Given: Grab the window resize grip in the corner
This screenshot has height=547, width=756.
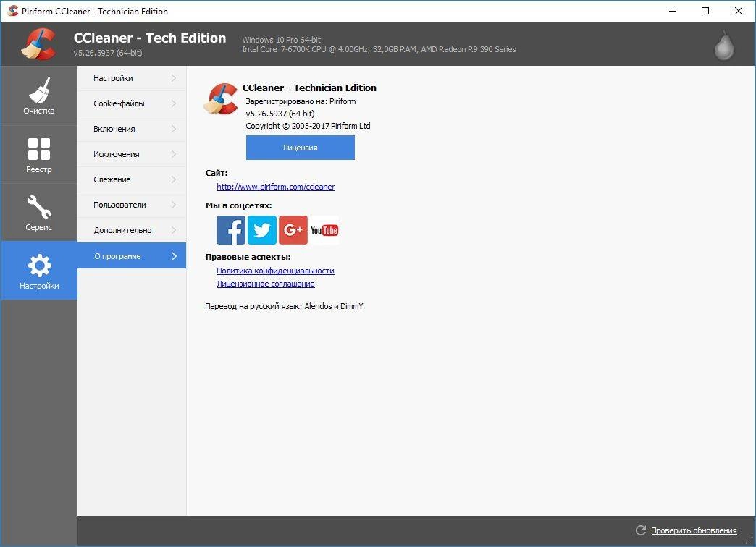Looking at the screenshot, I should point(749,540).
